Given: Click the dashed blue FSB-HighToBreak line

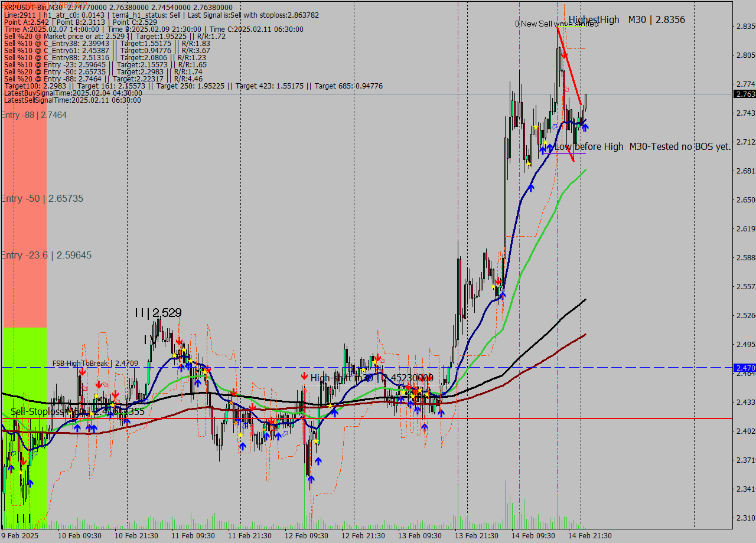Looking at the screenshot, I should [x=236, y=367].
